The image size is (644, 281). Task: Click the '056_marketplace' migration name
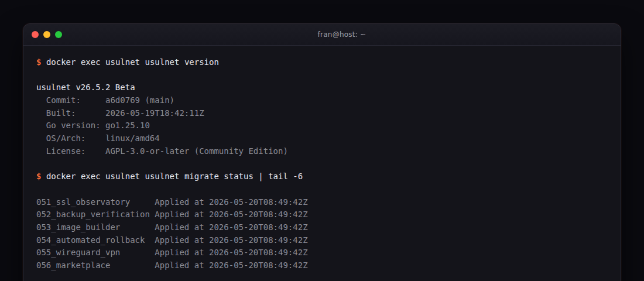tap(73, 265)
